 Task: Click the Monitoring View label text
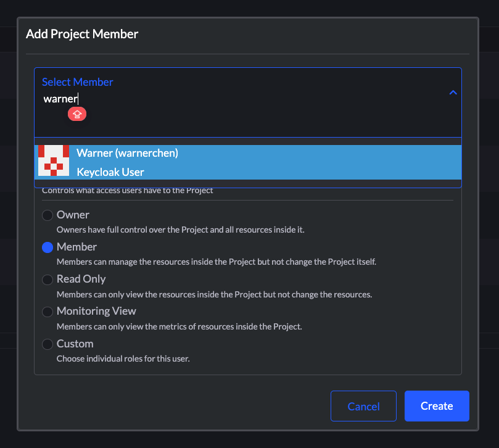[x=96, y=311]
